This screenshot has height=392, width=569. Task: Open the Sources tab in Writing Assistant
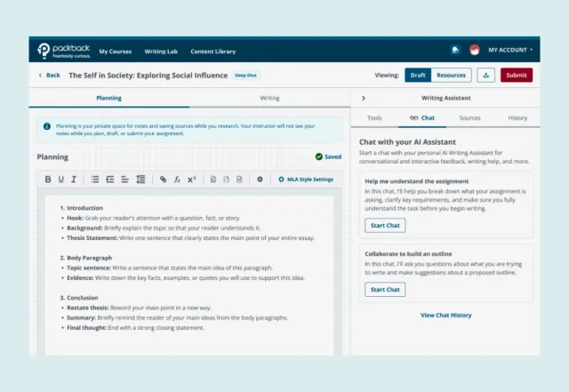(469, 117)
